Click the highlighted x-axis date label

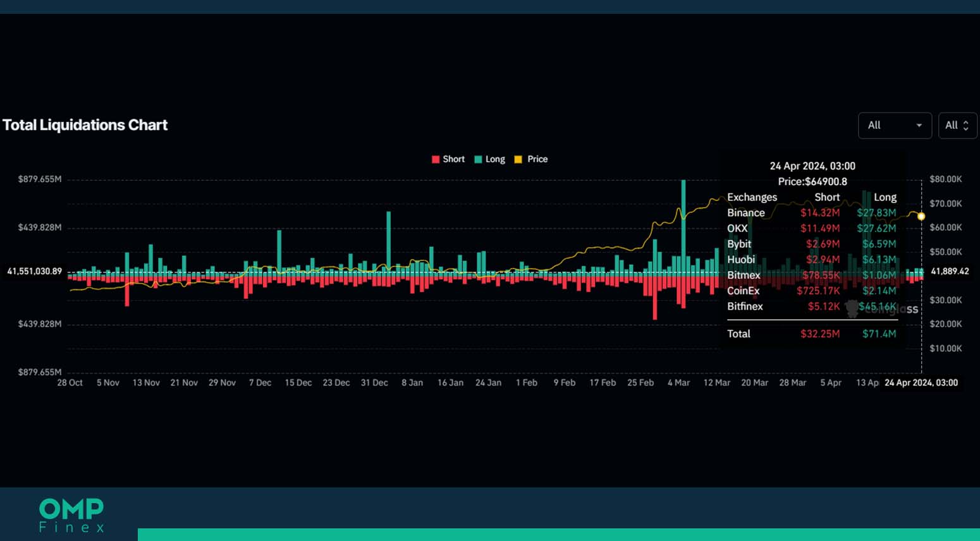(x=921, y=383)
